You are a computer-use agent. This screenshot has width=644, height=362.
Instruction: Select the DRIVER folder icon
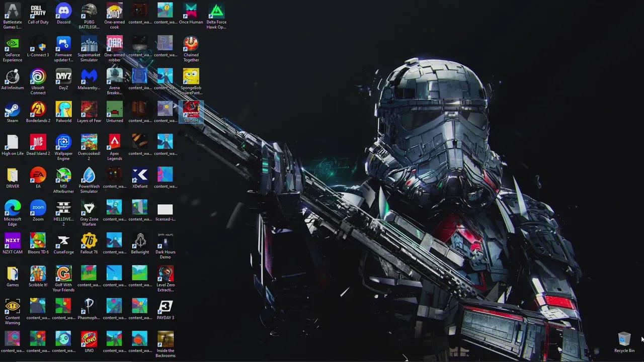click(x=13, y=178)
